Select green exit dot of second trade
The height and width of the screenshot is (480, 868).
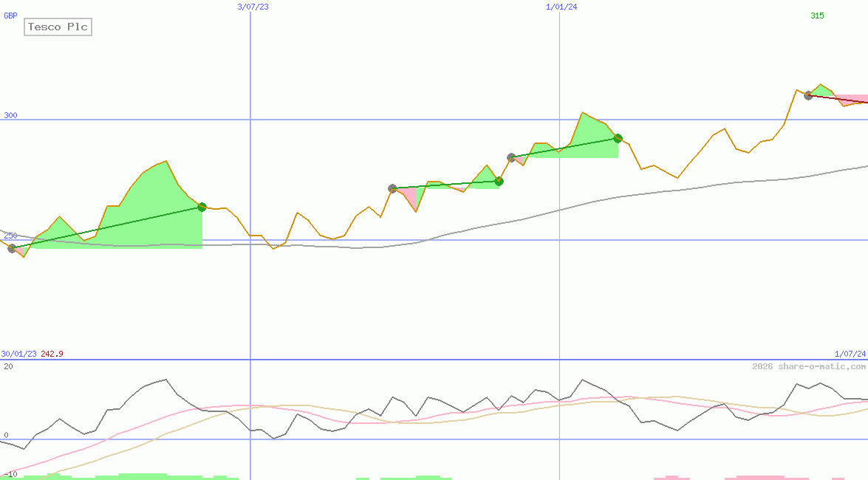point(499,181)
